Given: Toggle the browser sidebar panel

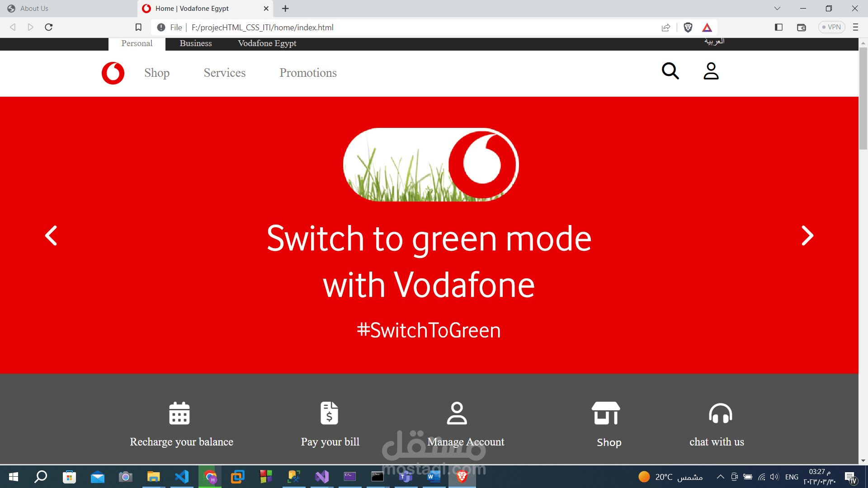Looking at the screenshot, I should point(778,28).
